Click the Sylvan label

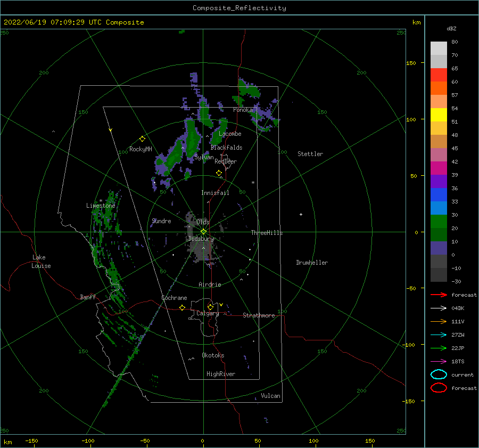point(204,157)
